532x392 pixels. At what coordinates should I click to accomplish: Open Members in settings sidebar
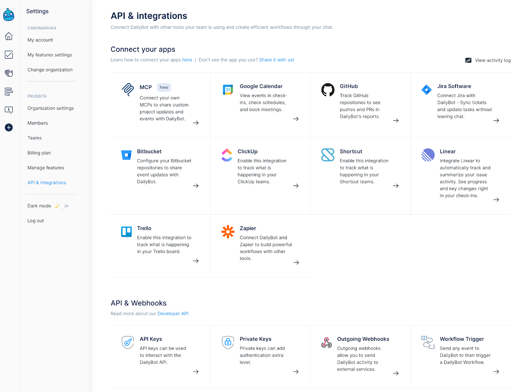coord(38,123)
